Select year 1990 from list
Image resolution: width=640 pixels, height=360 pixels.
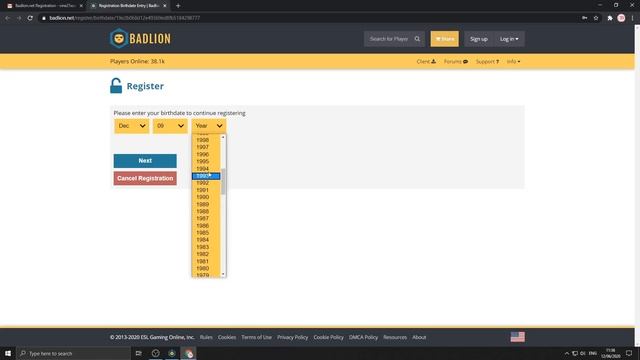pos(206,197)
